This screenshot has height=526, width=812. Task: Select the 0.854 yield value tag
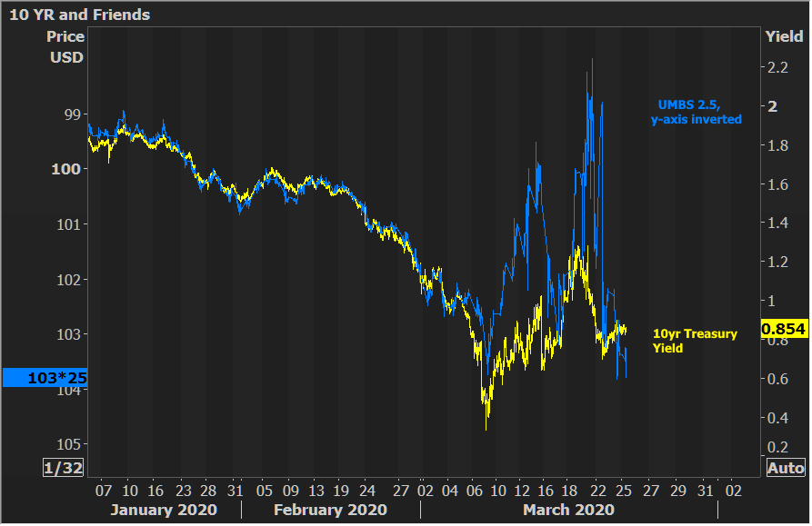784,329
